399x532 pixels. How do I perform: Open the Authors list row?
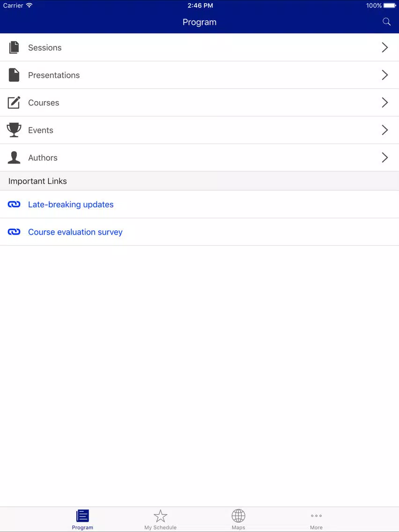pos(199,157)
